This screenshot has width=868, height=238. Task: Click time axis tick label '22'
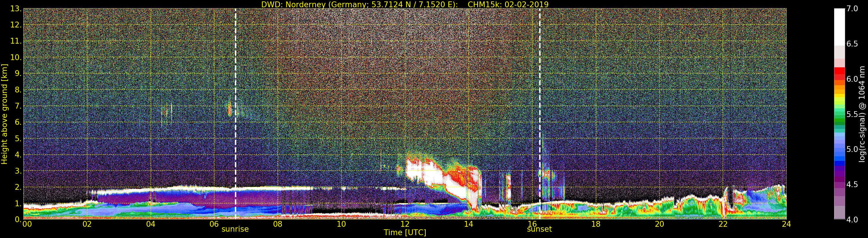coord(723,224)
